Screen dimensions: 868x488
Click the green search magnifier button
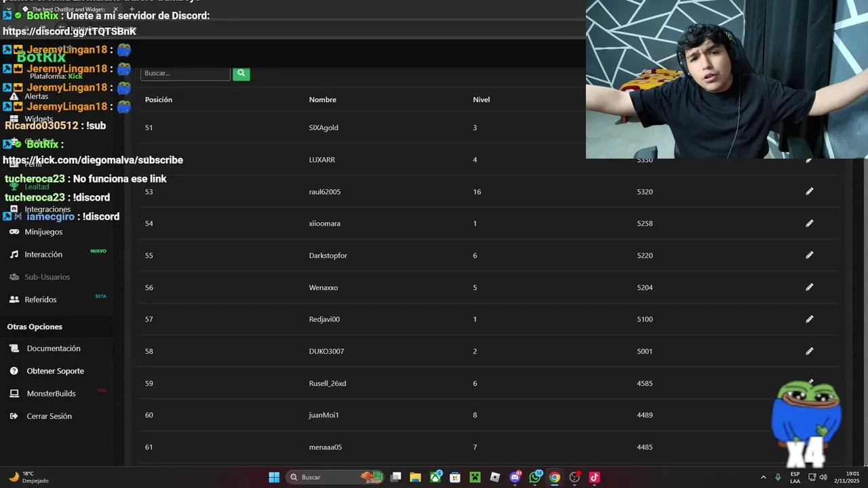point(241,73)
